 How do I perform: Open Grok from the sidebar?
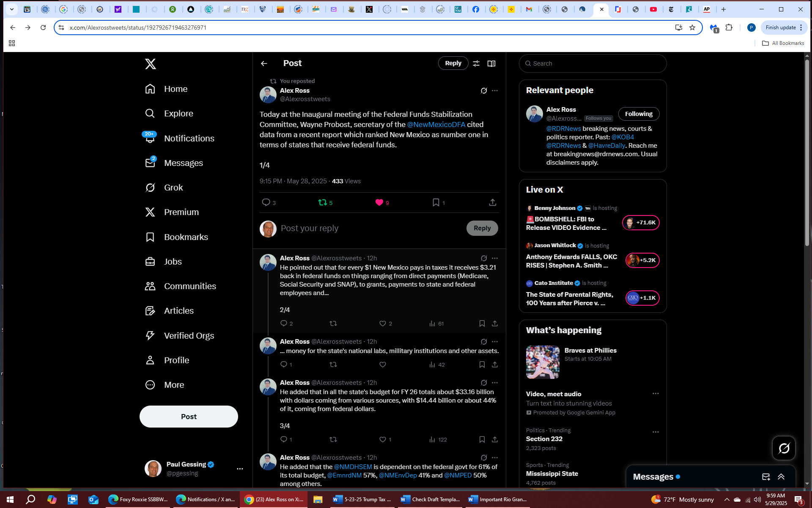[173, 188]
